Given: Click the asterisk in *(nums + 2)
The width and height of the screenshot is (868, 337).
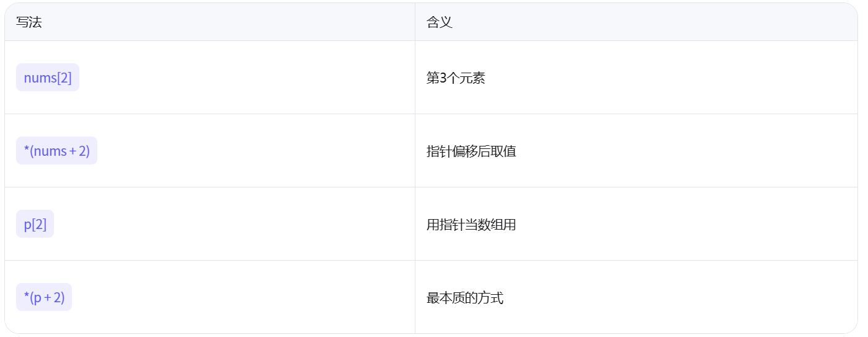Looking at the screenshot, I should pyautogui.click(x=27, y=150).
